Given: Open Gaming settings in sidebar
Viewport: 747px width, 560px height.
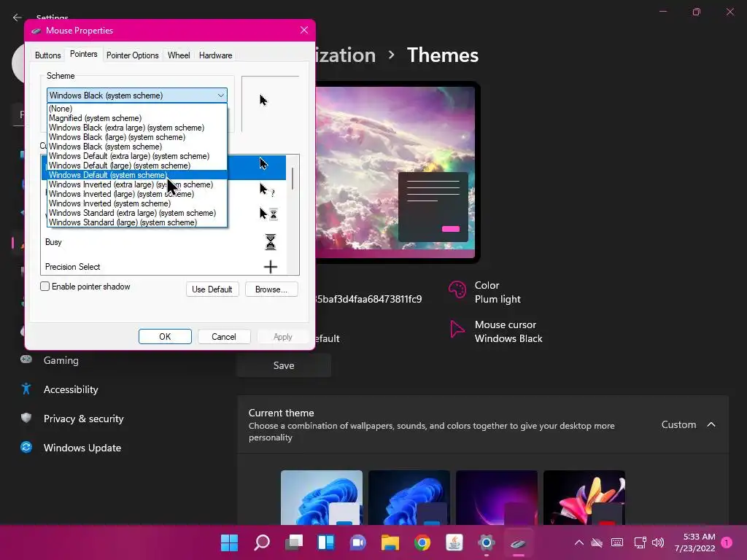Looking at the screenshot, I should (x=61, y=360).
